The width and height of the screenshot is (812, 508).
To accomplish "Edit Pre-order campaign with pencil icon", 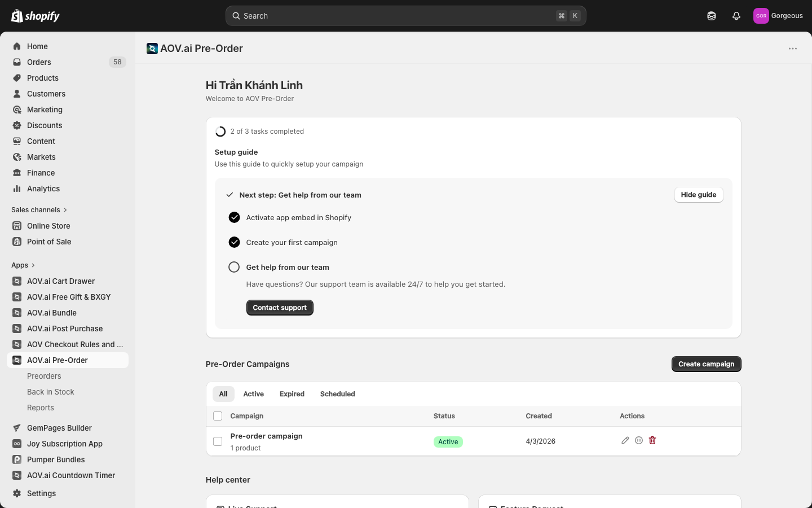I will [x=625, y=440].
